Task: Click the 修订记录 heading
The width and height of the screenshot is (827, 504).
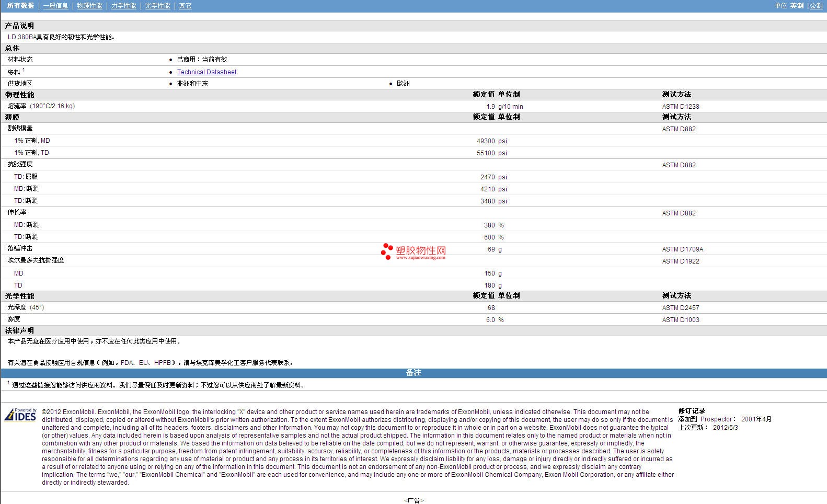Action: [x=692, y=411]
